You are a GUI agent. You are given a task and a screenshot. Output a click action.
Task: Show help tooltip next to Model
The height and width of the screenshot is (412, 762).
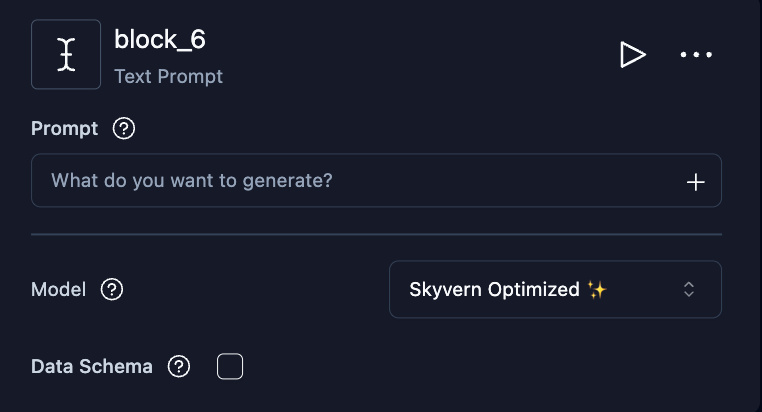[113, 290]
